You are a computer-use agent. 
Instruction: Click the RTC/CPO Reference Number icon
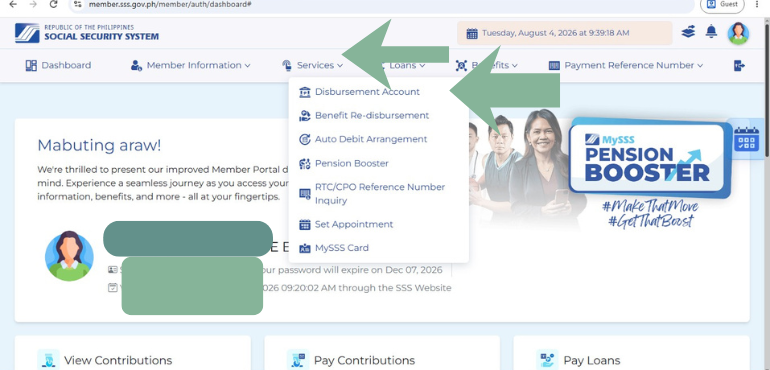pyautogui.click(x=305, y=194)
